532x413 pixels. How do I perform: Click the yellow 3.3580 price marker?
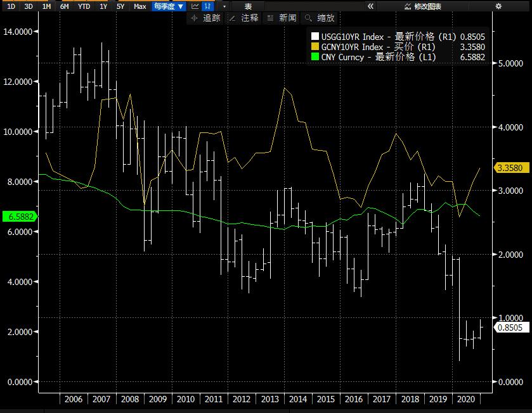coord(510,168)
